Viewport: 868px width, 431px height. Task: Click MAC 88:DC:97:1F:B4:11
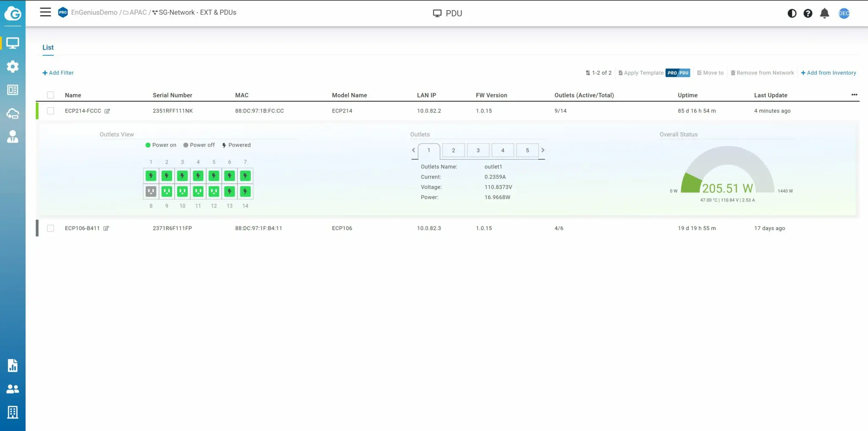[x=259, y=228]
